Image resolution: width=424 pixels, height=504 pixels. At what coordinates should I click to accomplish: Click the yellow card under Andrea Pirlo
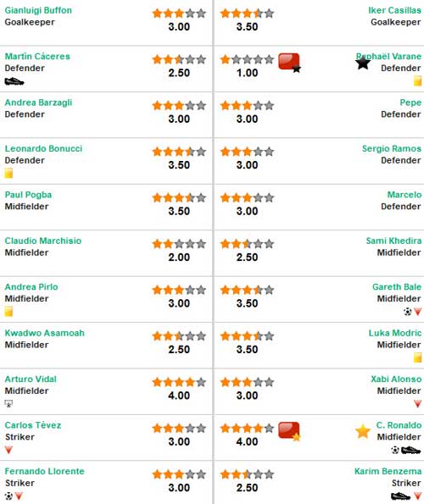coord(8,312)
